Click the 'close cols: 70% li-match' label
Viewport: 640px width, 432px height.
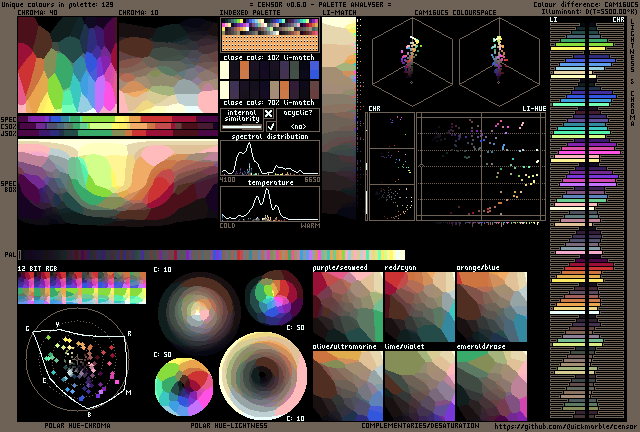tap(269, 102)
